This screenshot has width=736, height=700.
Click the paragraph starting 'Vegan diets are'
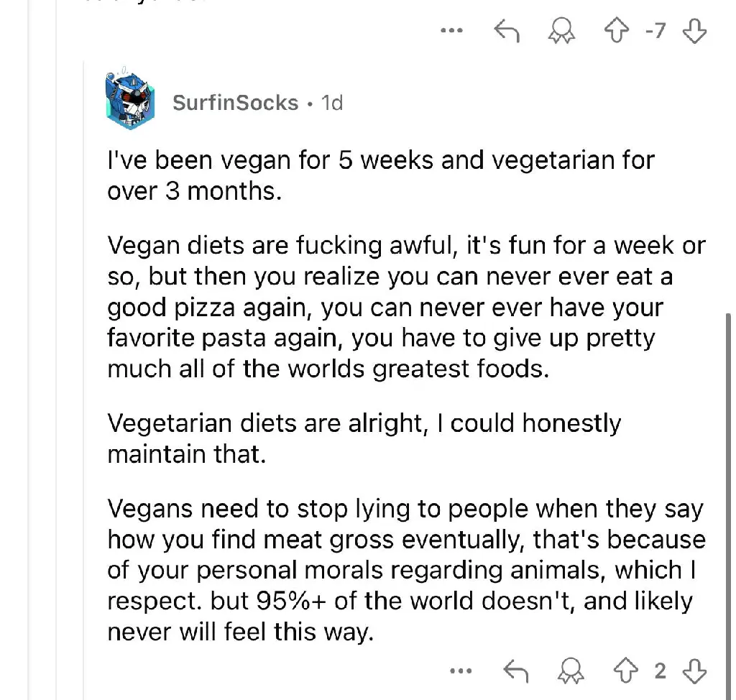click(407, 307)
